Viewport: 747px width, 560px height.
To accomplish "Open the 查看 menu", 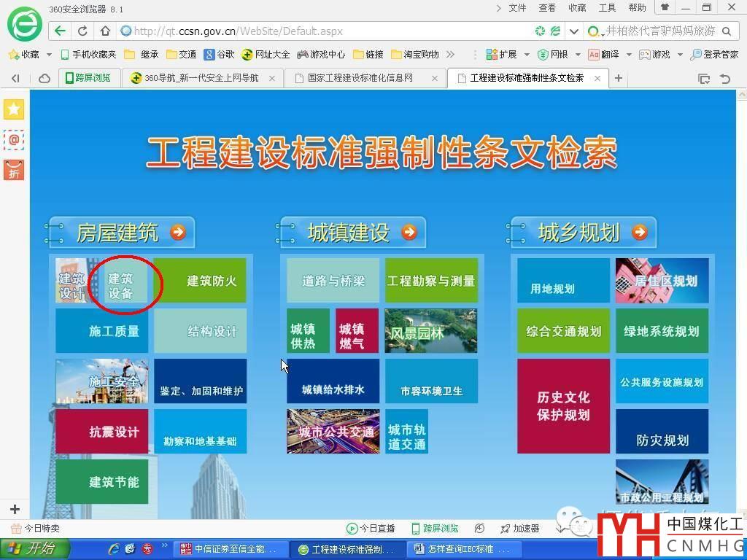I will point(547,7).
